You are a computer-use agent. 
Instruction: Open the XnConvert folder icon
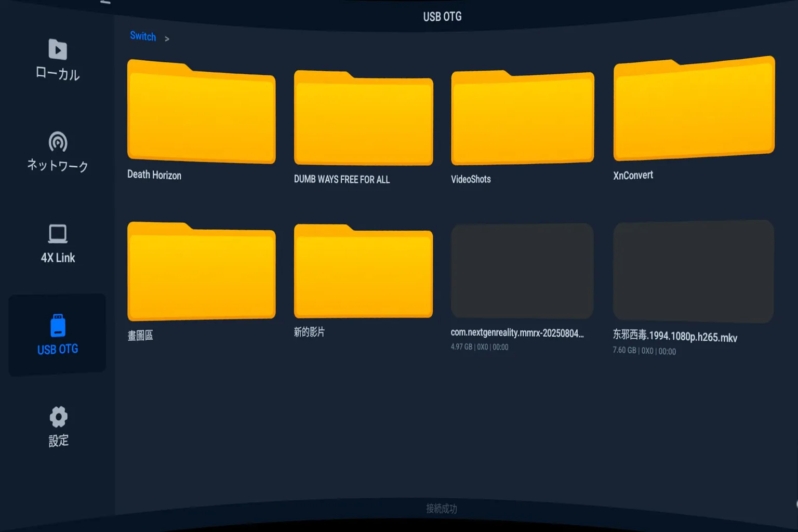pos(694,109)
